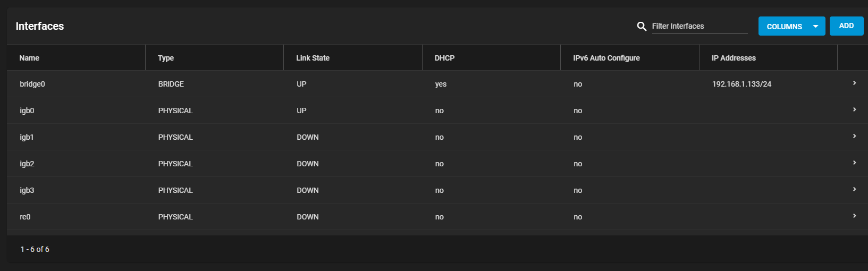Open the COLUMNS dropdown arrow
This screenshot has width=868, height=271.
point(815,26)
